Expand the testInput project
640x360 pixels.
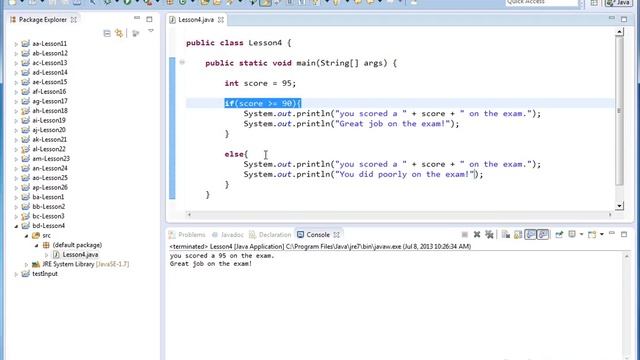(16, 274)
